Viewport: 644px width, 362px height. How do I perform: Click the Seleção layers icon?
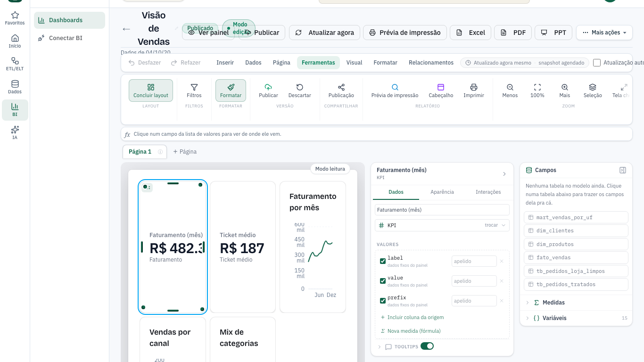click(x=593, y=90)
